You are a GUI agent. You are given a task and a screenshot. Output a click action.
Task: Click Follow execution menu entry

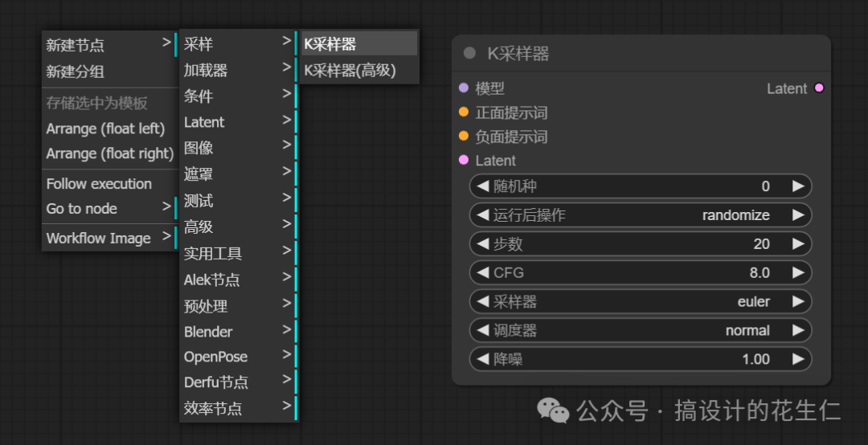click(109, 183)
